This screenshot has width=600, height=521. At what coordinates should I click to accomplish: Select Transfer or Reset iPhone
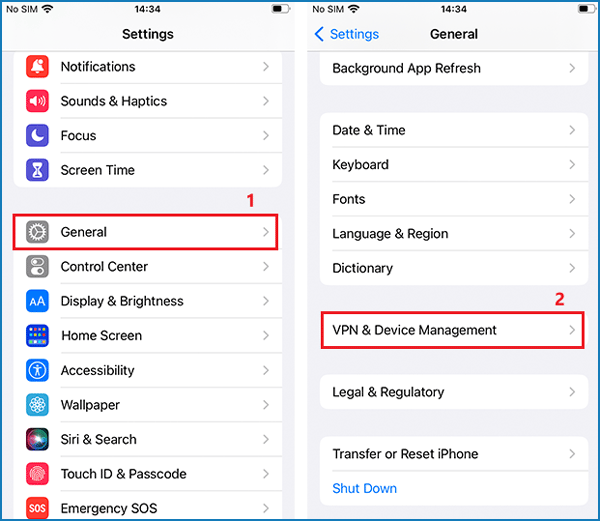coord(453,454)
